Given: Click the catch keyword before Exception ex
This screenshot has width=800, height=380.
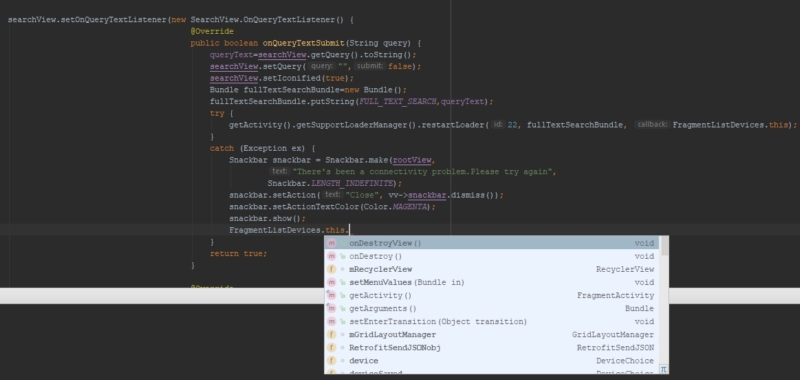Looking at the screenshot, I should click(221, 148).
